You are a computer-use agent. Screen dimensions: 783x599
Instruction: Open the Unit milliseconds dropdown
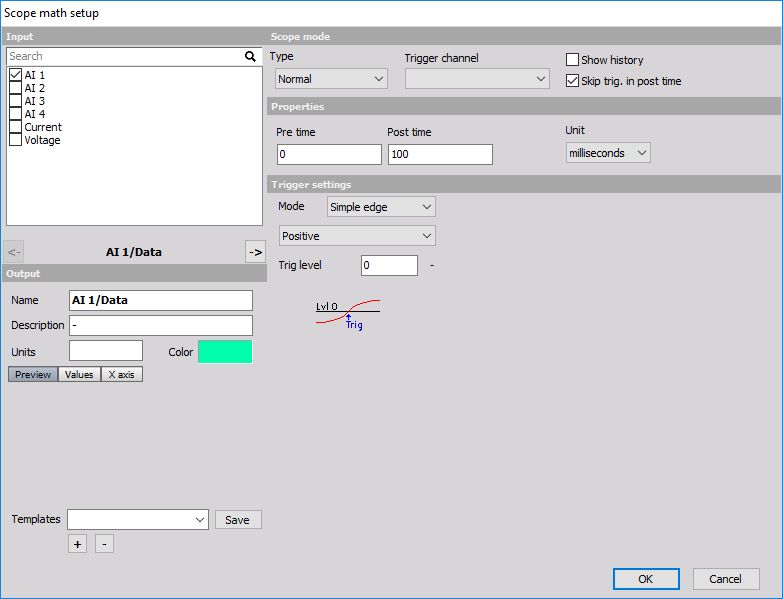(608, 153)
